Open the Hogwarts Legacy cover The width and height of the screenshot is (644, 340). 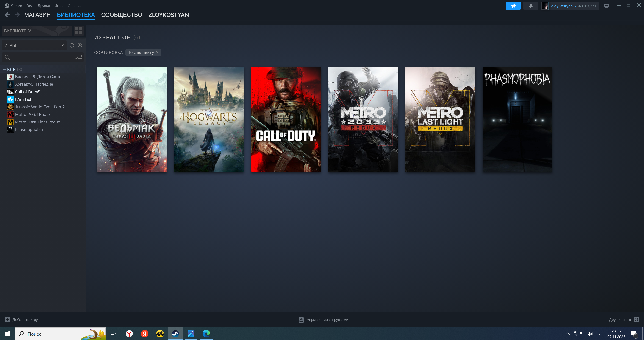209,119
